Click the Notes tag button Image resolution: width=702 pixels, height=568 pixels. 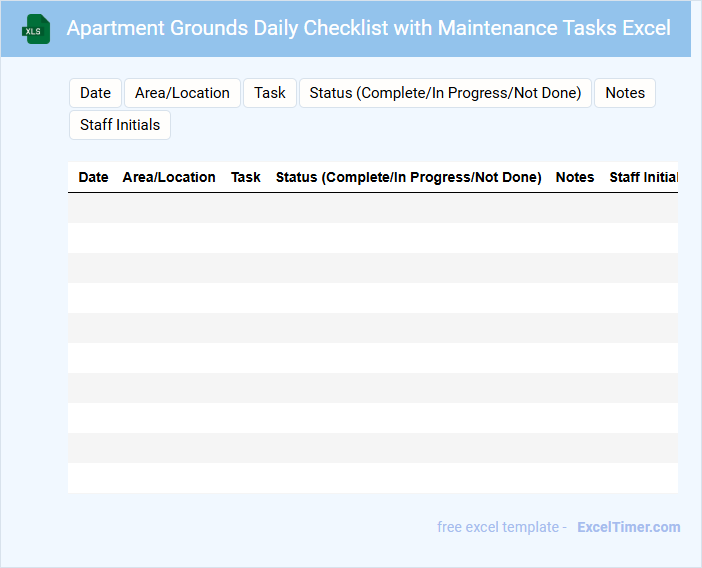pos(625,93)
